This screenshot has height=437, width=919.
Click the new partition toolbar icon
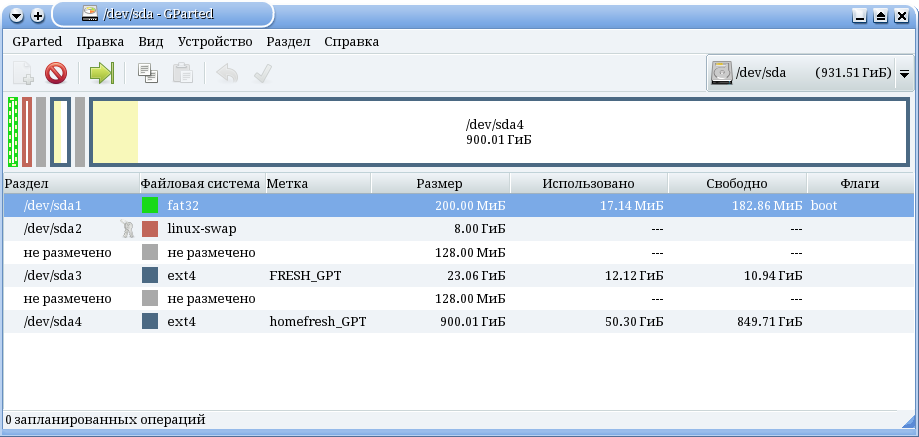click(23, 73)
